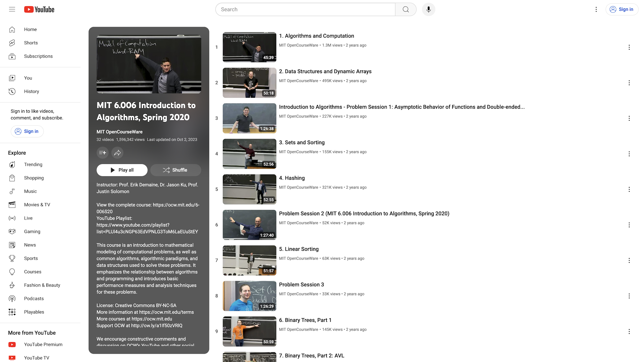This screenshot has width=644, height=362.
Task: Open Fashion & Beauty
Action: (40, 285)
